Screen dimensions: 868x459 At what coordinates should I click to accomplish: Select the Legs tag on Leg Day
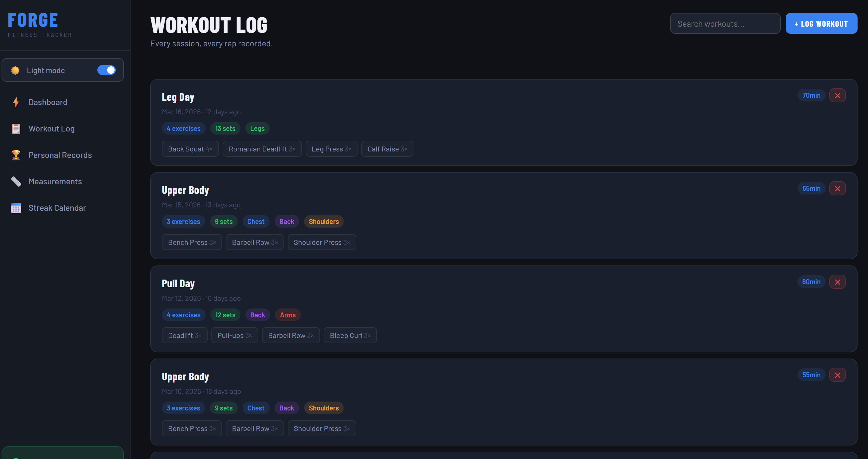coord(257,128)
